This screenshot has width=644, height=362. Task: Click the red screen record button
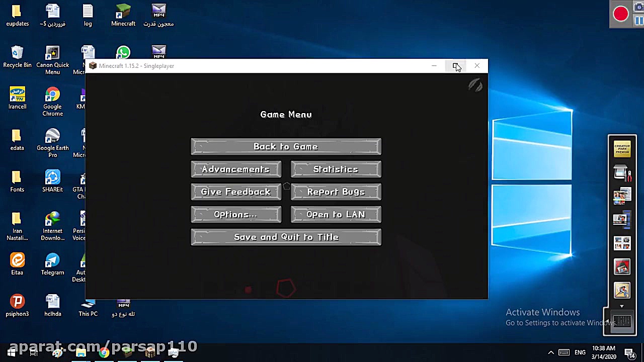(x=621, y=14)
